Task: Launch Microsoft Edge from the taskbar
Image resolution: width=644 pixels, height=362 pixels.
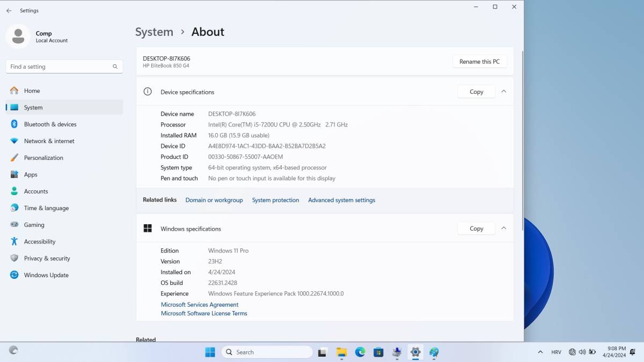Action: tap(360, 352)
